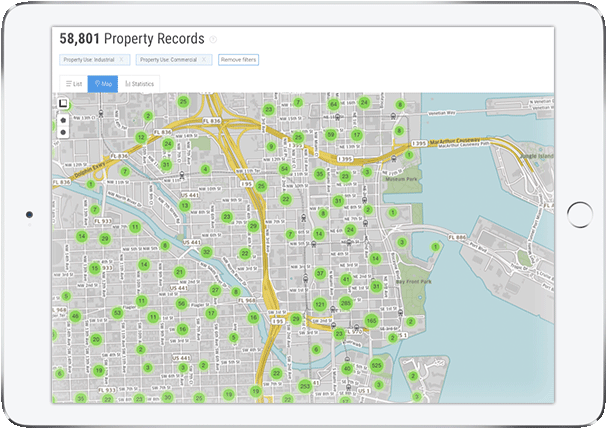Click the cluster marker labeled 54
The height and width of the screenshot is (429, 607).
[x=285, y=168]
